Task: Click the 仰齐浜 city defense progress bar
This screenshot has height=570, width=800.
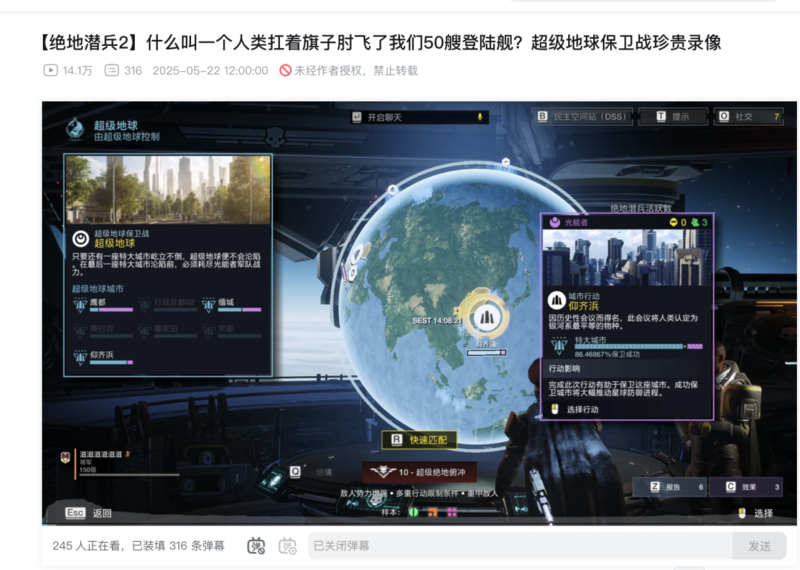Action: pos(639,346)
